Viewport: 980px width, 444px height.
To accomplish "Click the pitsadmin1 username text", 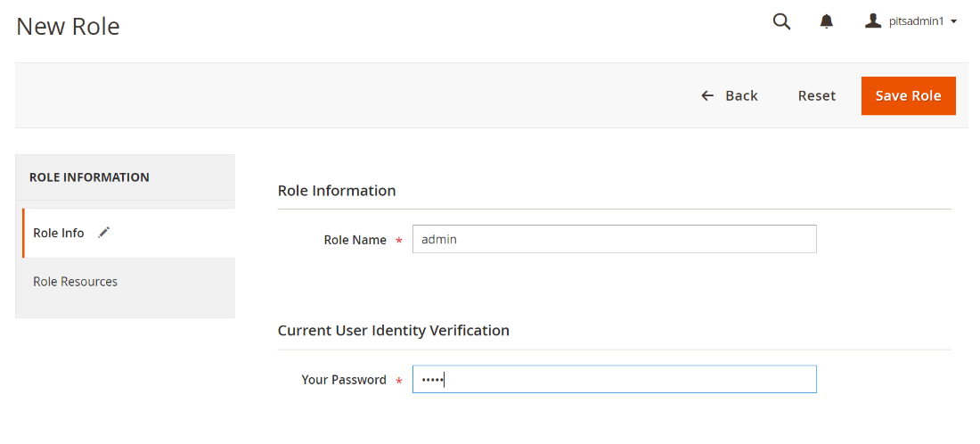I will click(916, 21).
